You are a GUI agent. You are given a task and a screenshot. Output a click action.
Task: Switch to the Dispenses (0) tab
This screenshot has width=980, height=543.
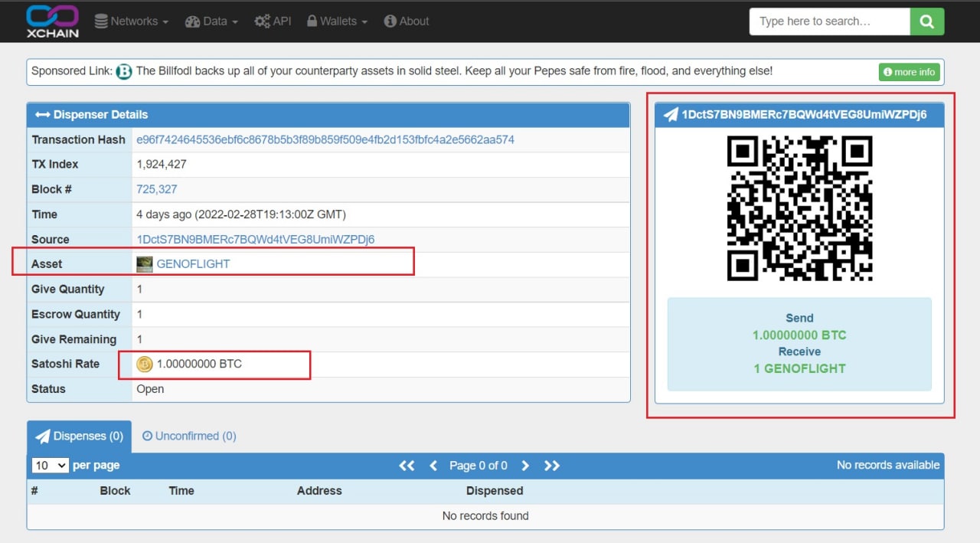pos(79,437)
